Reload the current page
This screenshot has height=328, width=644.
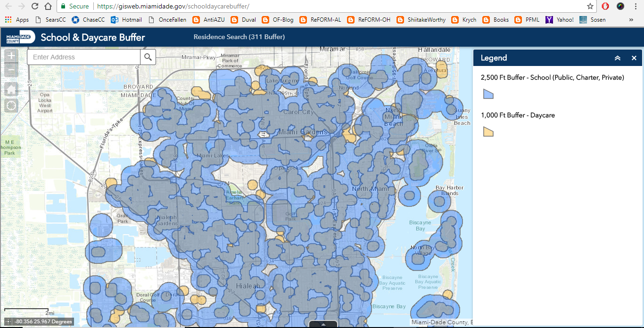[35, 6]
